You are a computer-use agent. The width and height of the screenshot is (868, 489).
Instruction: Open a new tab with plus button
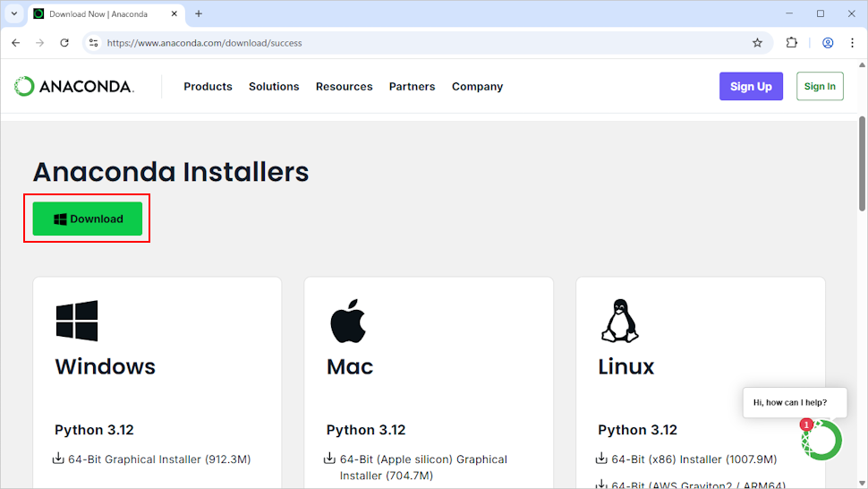(x=199, y=13)
